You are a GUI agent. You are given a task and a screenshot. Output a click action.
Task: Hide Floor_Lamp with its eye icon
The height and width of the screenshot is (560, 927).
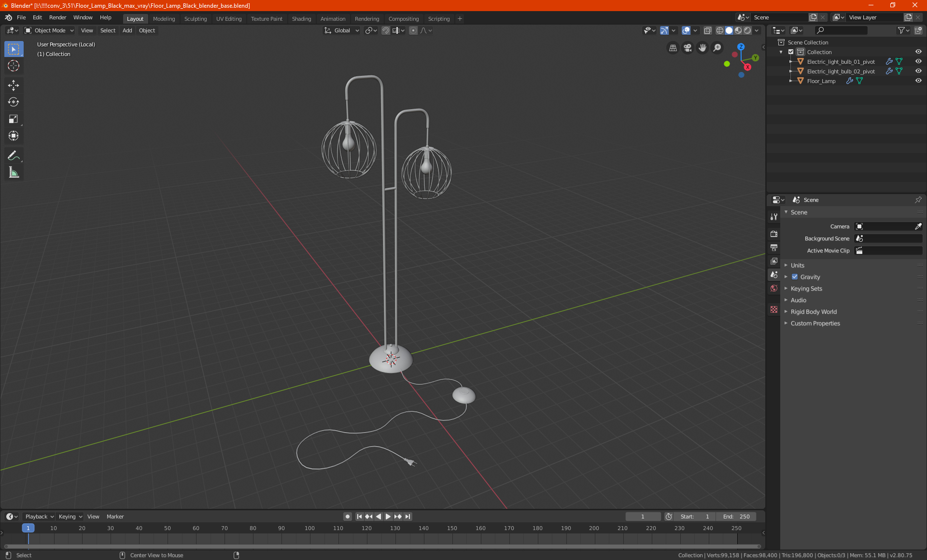918,81
